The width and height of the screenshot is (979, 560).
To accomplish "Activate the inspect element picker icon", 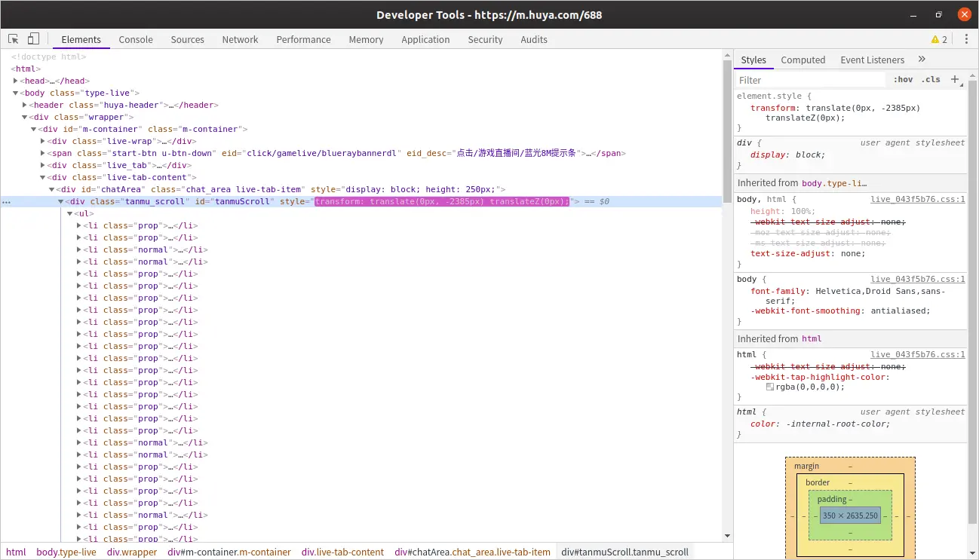I will 14,39.
